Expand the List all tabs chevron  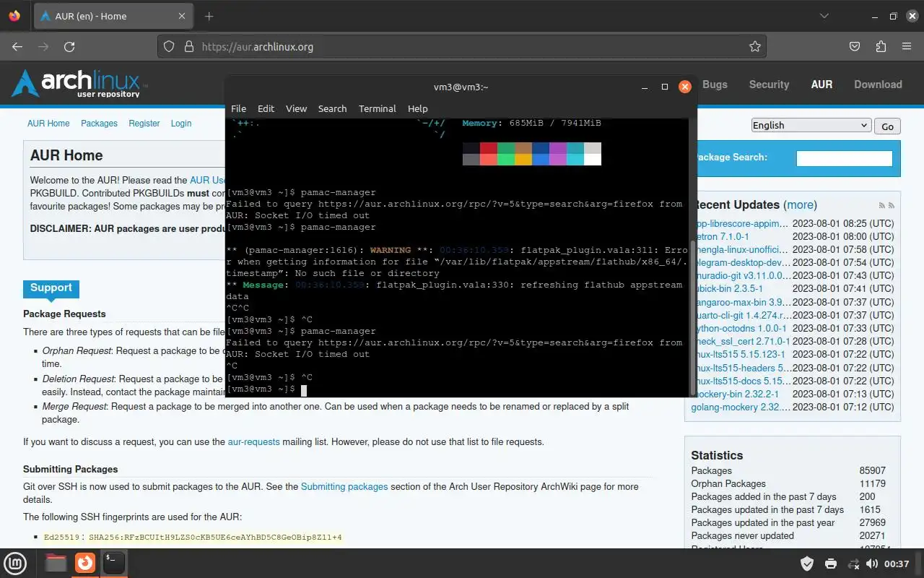824,16
